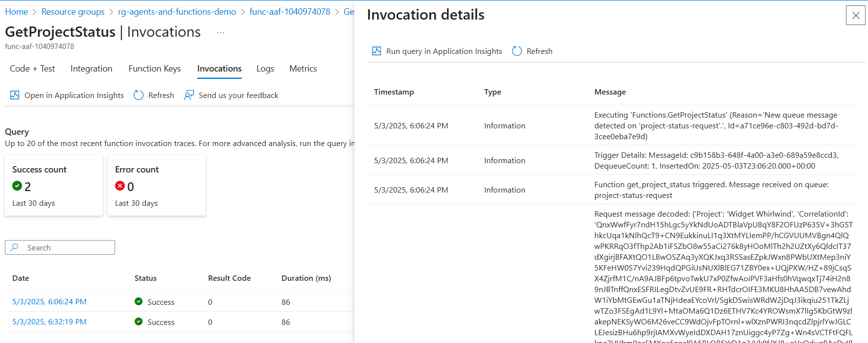The width and height of the screenshot is (868, 343).
Task: Click the Trigger Details message row
Action: point(716,161)
